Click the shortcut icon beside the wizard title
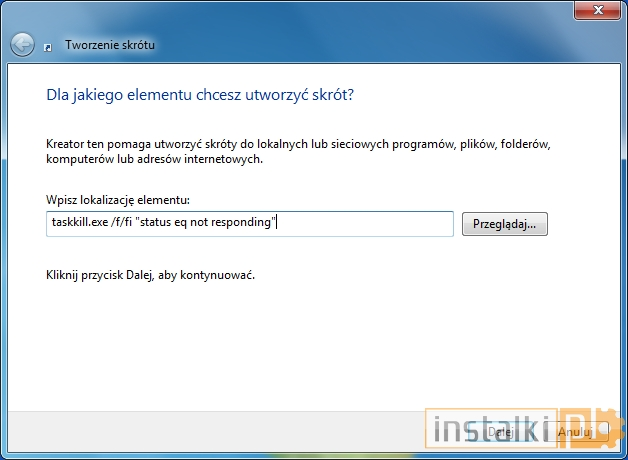 point(47,46)
